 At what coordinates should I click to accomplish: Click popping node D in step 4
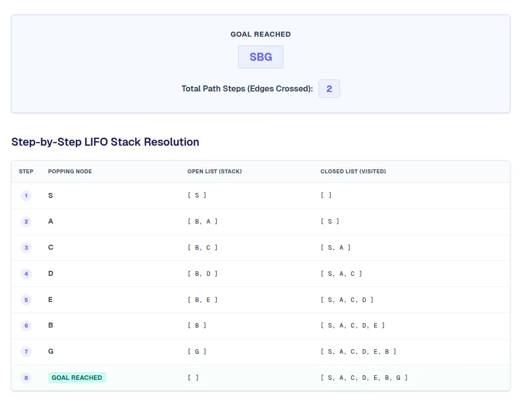click(51, 273)
